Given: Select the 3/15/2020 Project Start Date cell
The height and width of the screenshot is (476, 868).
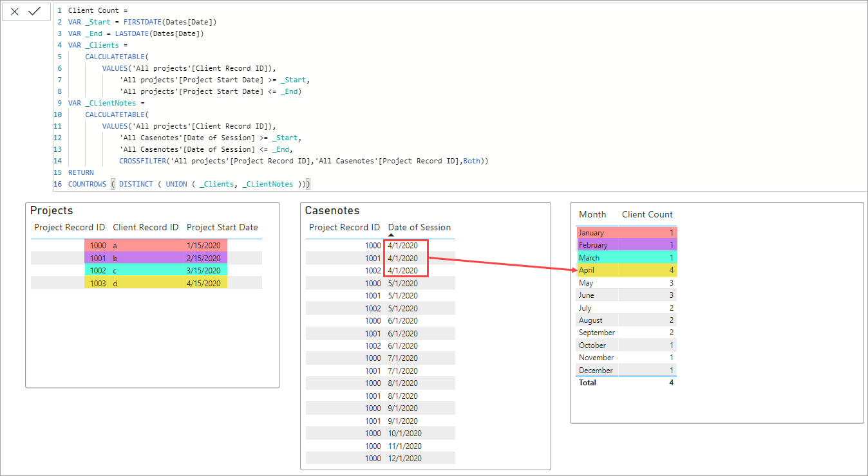Looking at the screenshot, I should click(203, 270).
